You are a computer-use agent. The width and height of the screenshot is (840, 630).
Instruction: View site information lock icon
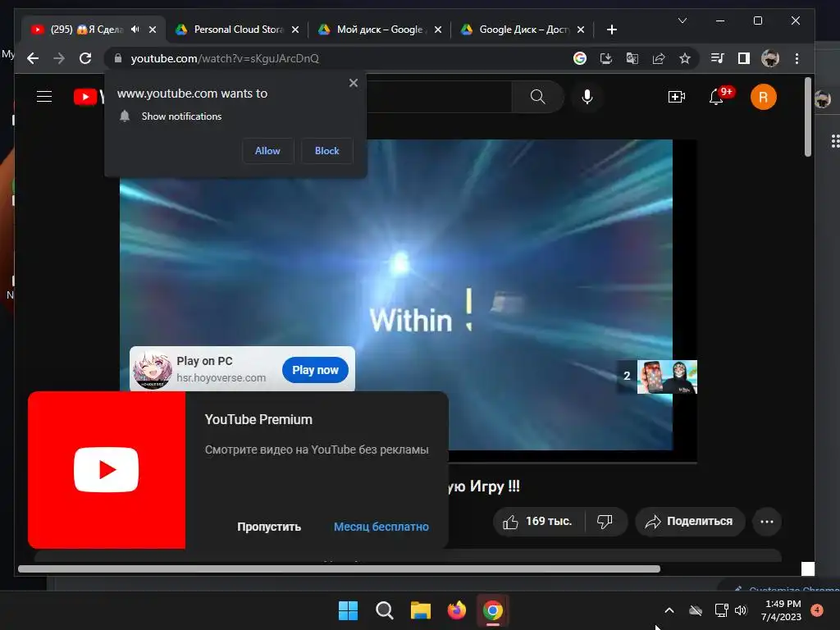118,58
